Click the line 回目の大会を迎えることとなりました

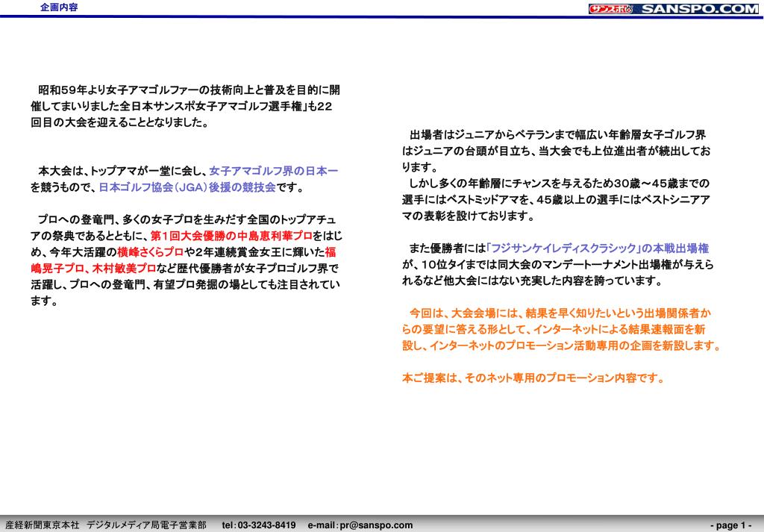[x=120, y=122]
